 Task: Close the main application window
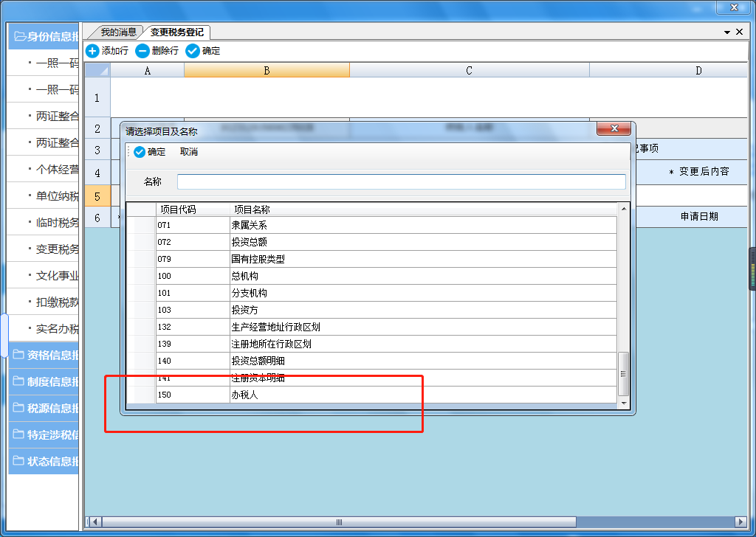[734, 7]
